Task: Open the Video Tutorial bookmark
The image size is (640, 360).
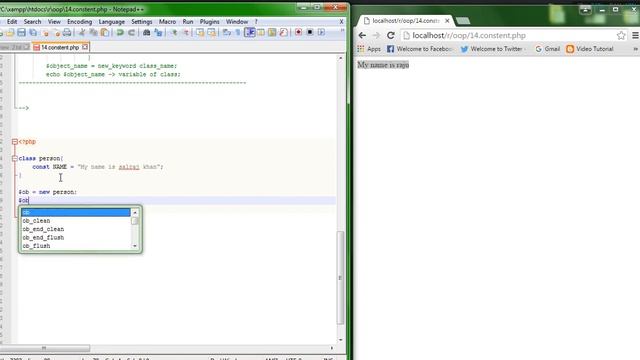Action: (590, 49)
